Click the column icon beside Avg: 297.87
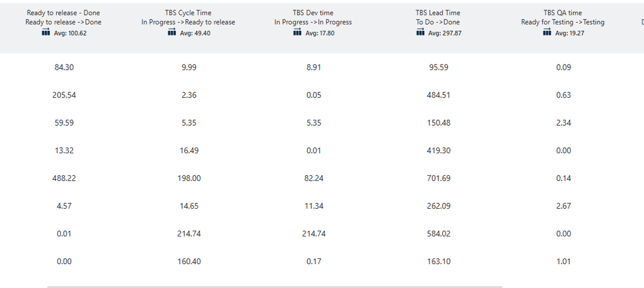This screenshot has width=644, height=288. 420,33
